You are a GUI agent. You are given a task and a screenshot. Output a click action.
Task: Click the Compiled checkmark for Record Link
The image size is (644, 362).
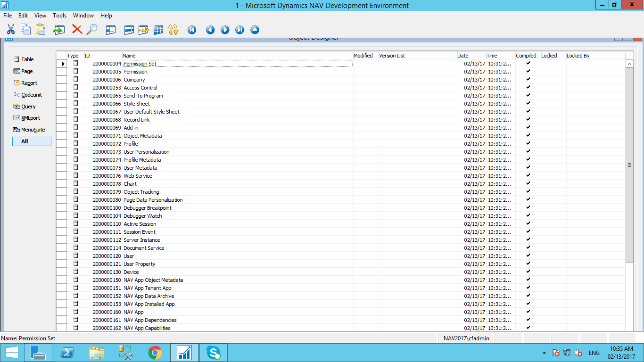528,119
